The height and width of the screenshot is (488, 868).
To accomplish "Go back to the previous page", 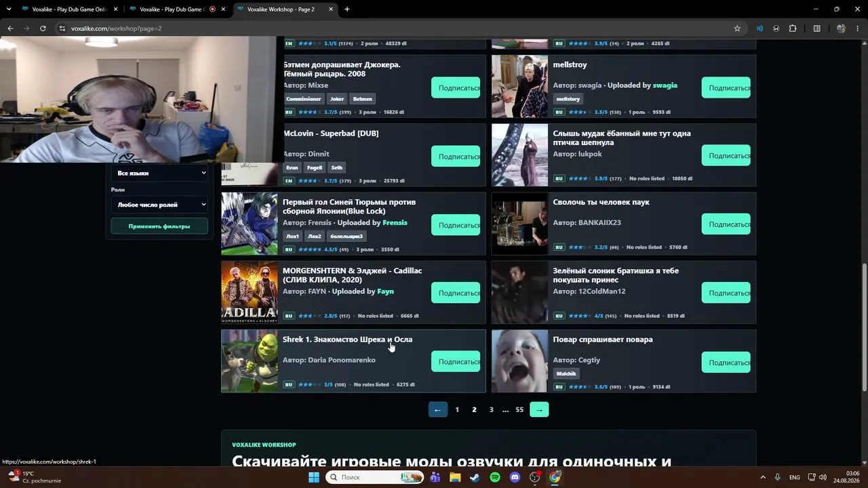I will coord(10,28).
